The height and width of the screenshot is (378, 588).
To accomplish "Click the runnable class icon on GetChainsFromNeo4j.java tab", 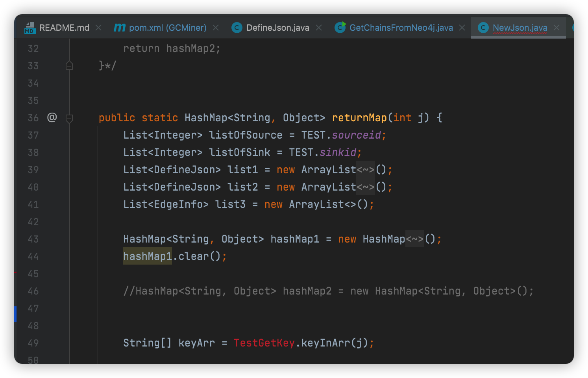I will pyautogui.click(x=340, y=28).
